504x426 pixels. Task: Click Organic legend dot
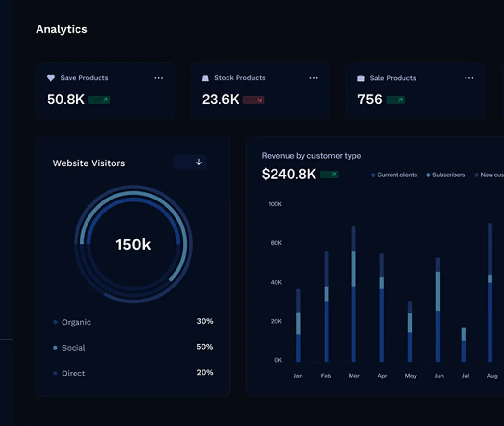[x=55, y=322]
